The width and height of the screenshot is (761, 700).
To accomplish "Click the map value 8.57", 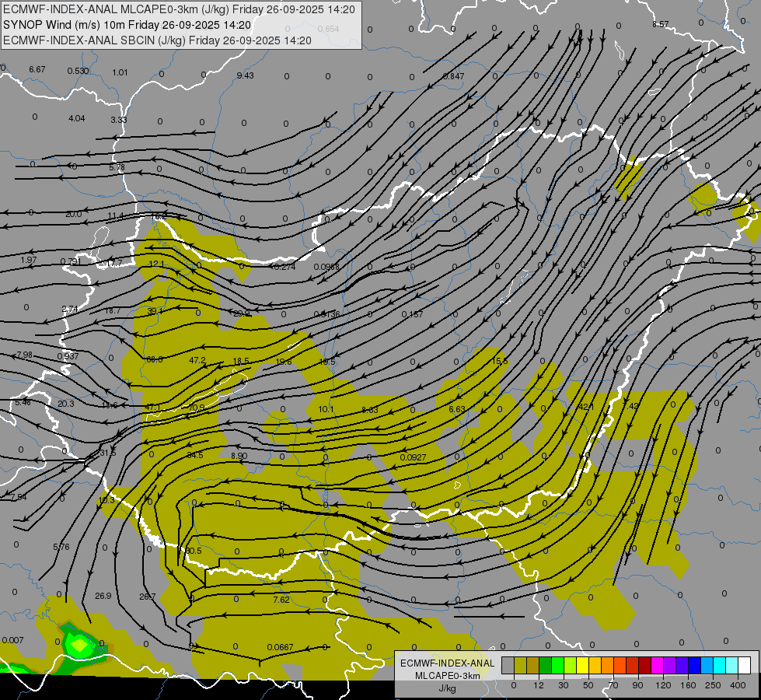I will click(660, 24).
